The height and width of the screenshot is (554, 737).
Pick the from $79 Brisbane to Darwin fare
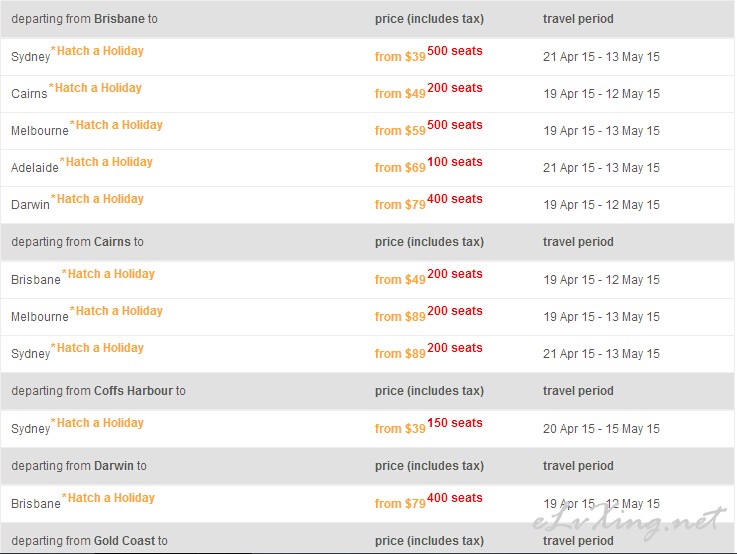click(400, 205)
